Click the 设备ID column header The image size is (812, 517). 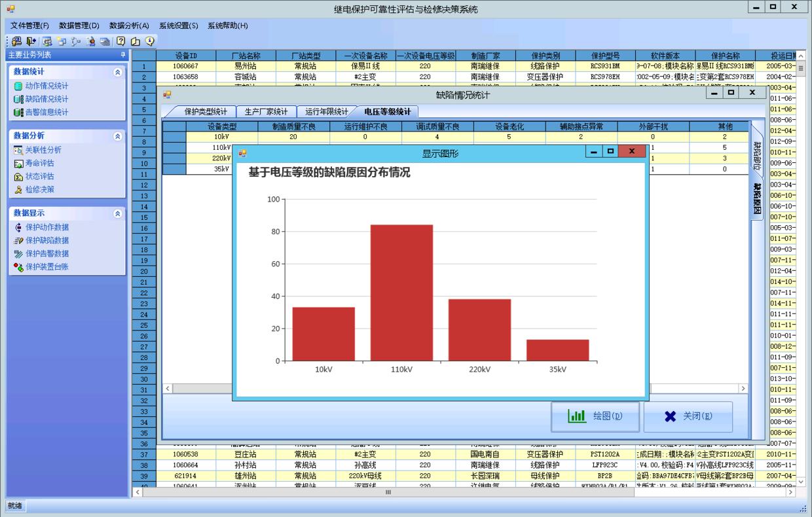tap(186, 56)
